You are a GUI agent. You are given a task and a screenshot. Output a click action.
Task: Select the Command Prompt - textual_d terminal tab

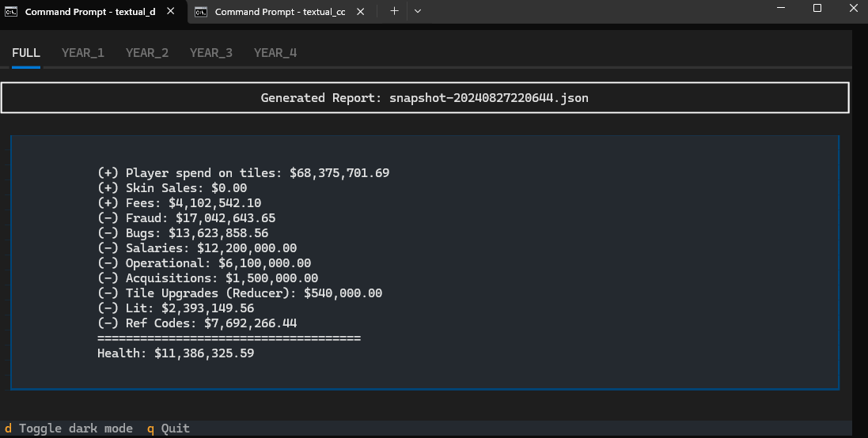pyautogui.click(x=93, y=12)
